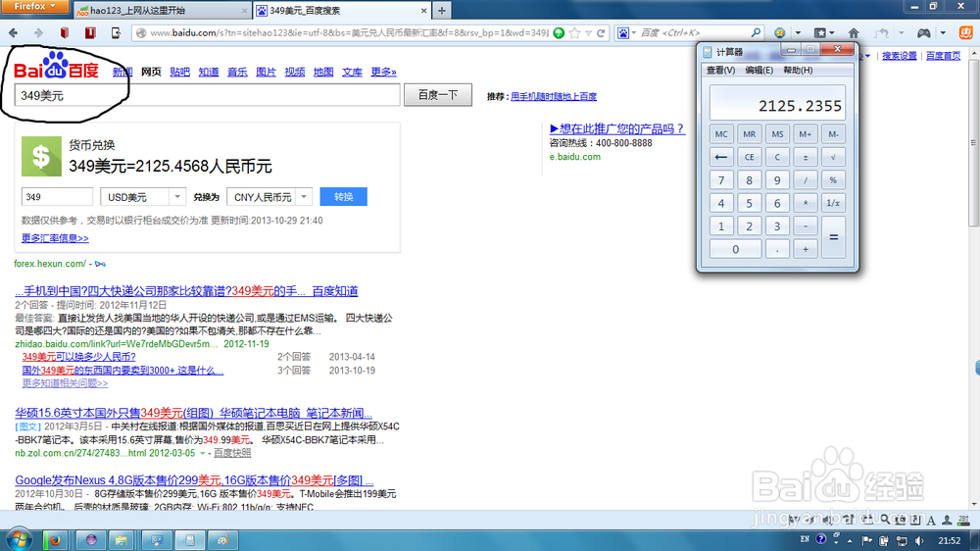The width and height of the screenshot is (980, 551).
Task: Click the game controller toolbar icon
Action: point(924,33)
